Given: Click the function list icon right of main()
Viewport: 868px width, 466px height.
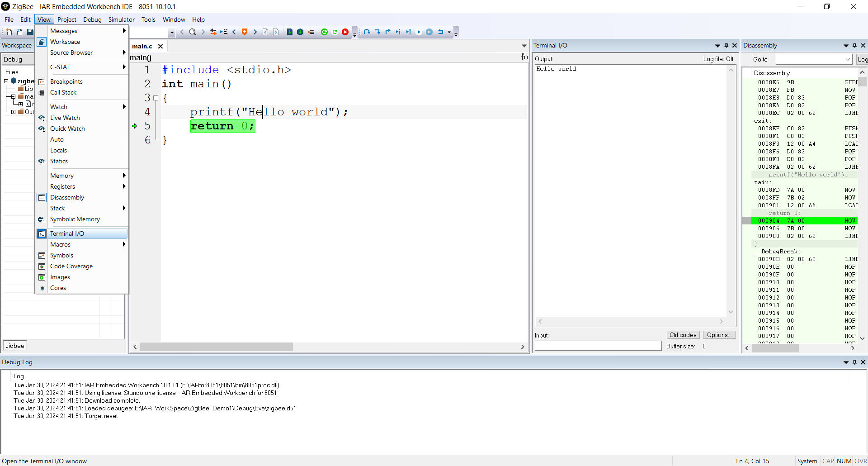Looking at the screenshot, I should (x=524, y=57).
